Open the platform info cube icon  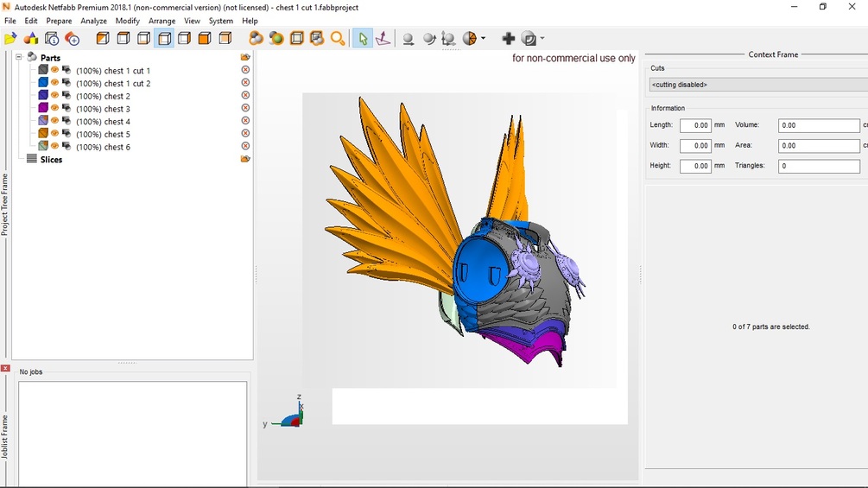click(52, 39)
